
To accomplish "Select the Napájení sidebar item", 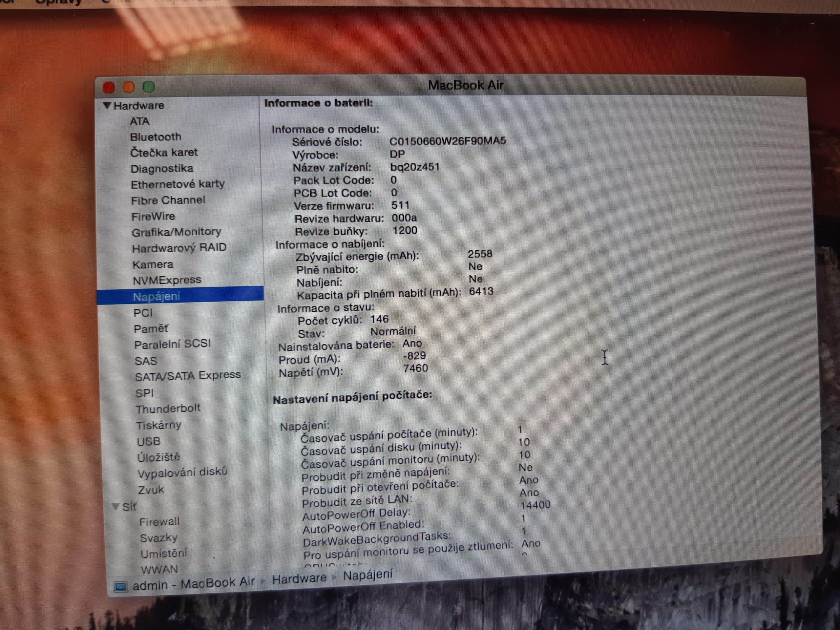I will tap(157, 297).
